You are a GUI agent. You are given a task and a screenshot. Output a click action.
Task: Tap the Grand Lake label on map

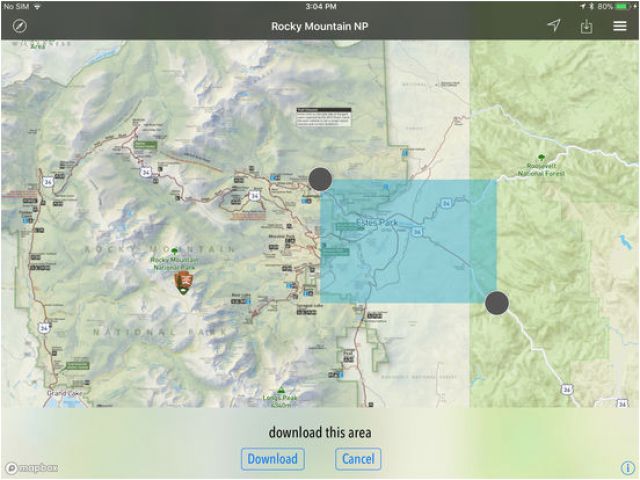pyautogui.click(x=63, y=393)
